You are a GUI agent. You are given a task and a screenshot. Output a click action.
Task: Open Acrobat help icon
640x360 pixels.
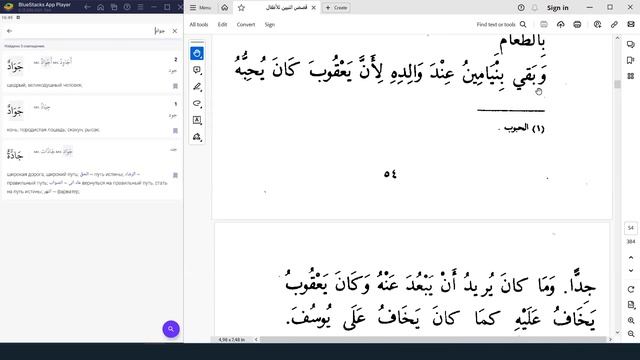coord(521,8)
